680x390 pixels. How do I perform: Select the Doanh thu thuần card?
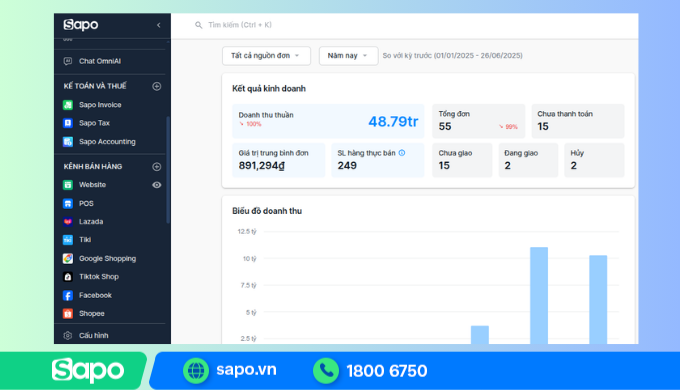[x=328, y=121]
